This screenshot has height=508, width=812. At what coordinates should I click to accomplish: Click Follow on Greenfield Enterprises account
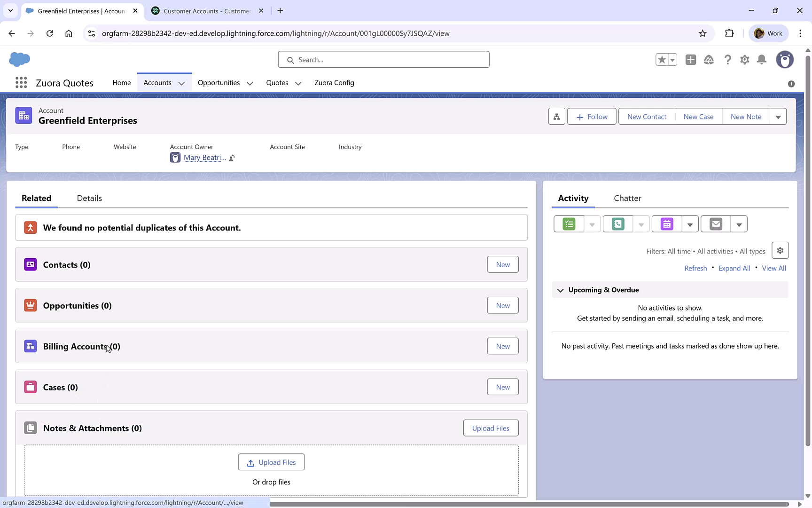[592, 116]
